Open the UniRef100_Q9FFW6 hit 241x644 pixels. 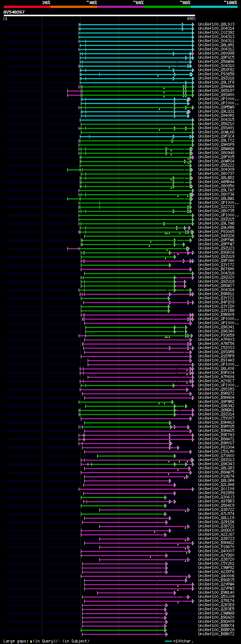click(217, 240)
